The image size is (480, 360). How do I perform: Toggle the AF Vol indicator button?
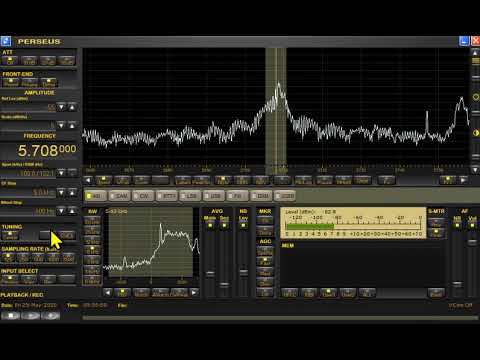(x=472, y=226)
